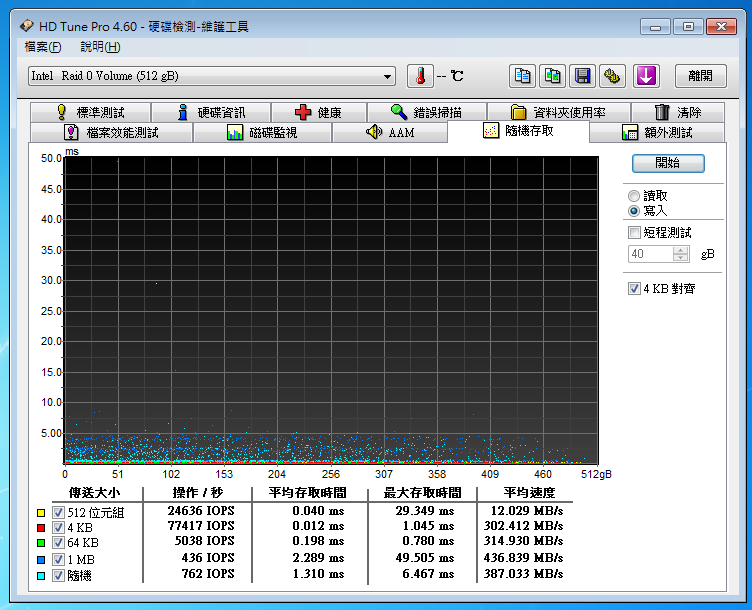
Task: Switch to the 硬碟資訊 info tab
Action: (211, 112)
